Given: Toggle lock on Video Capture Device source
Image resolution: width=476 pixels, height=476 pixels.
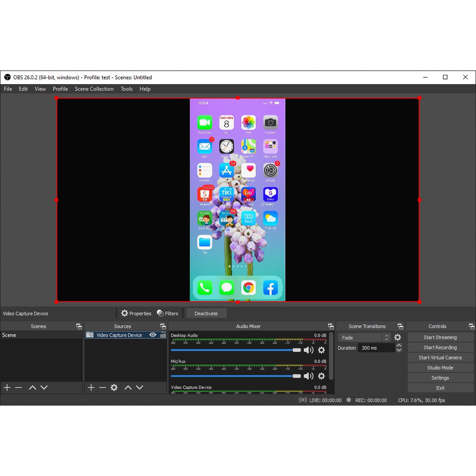Looking at the screenshot, I should point(162,335).
